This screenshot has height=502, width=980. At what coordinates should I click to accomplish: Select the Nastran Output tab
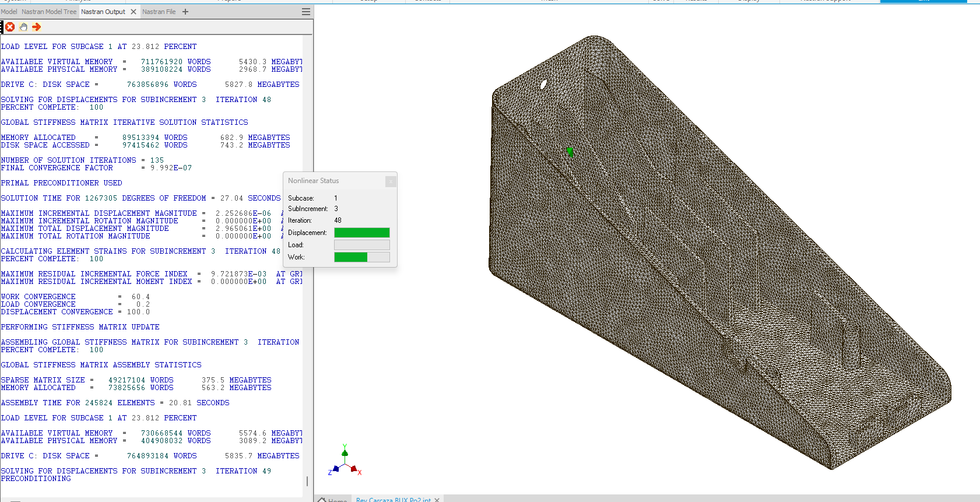pyautogui.click(x=103, y=12)
